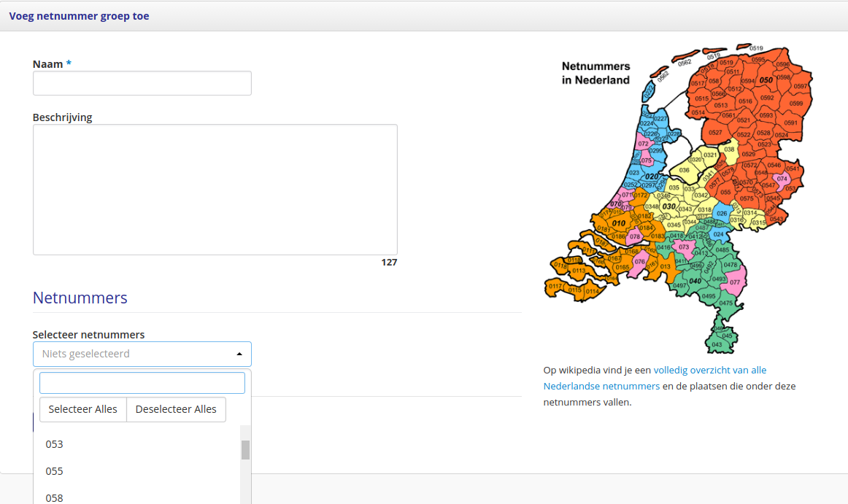Select netnummer 053 from the list
The height and width of the screenshot is (504, 848).
[x=55, y=444]
